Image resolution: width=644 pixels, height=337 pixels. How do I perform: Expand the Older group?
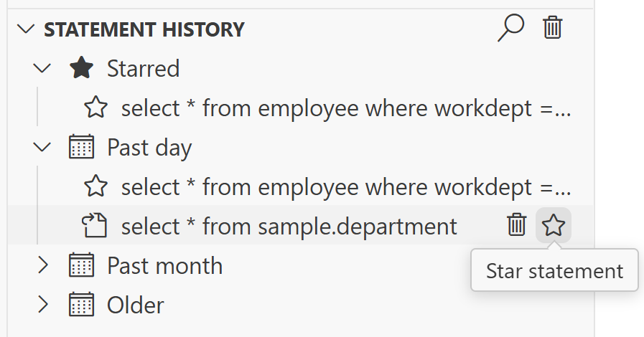click(x=43, y=305)
